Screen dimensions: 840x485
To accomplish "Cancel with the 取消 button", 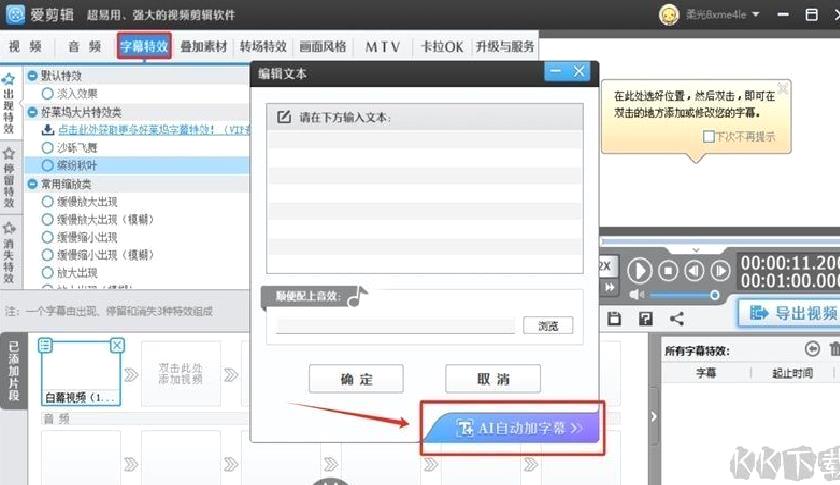I will tap(493, 379).
